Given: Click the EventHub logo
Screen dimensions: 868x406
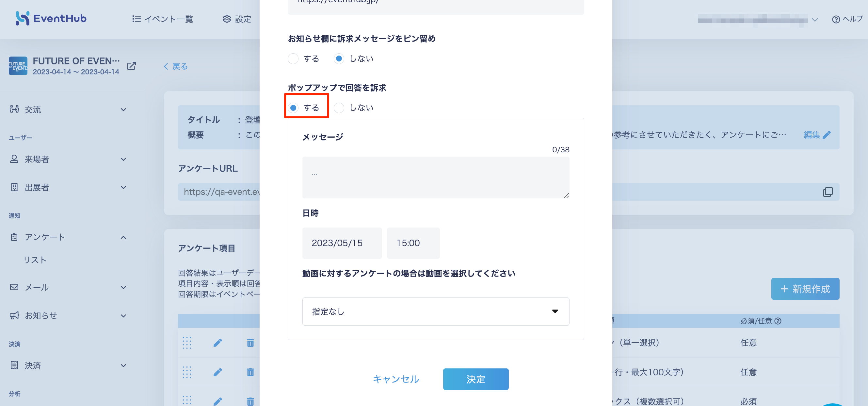Looking at the screenshot, I should tap(51, 19).
